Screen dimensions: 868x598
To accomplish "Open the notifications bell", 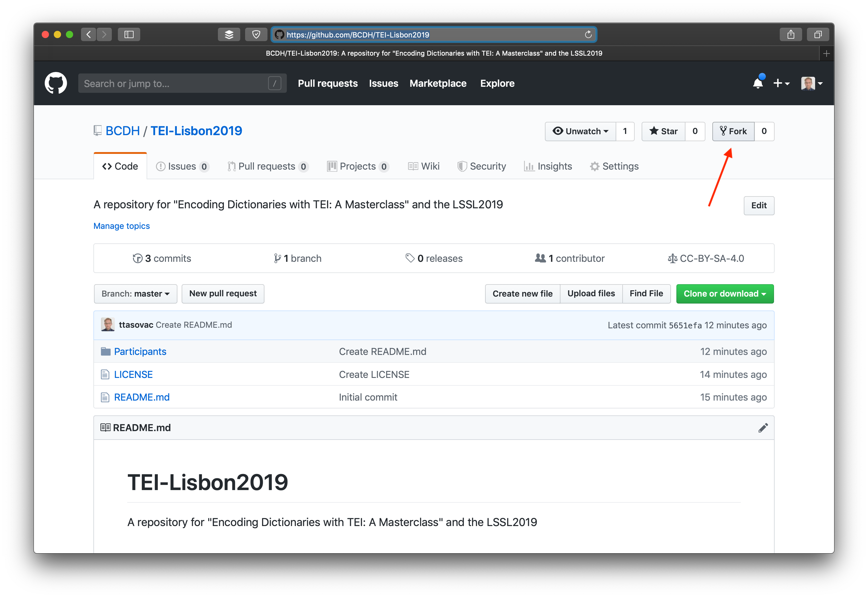I will tap(757, 83).
